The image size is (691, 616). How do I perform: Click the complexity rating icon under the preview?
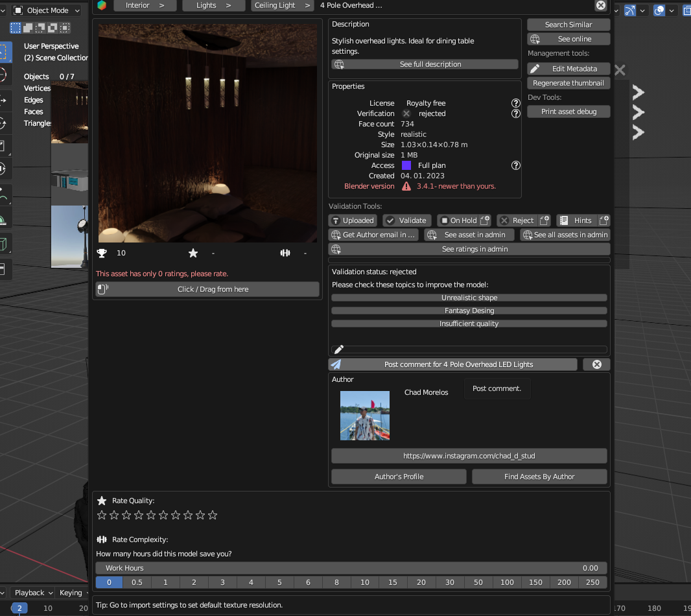tap(285, 253)
